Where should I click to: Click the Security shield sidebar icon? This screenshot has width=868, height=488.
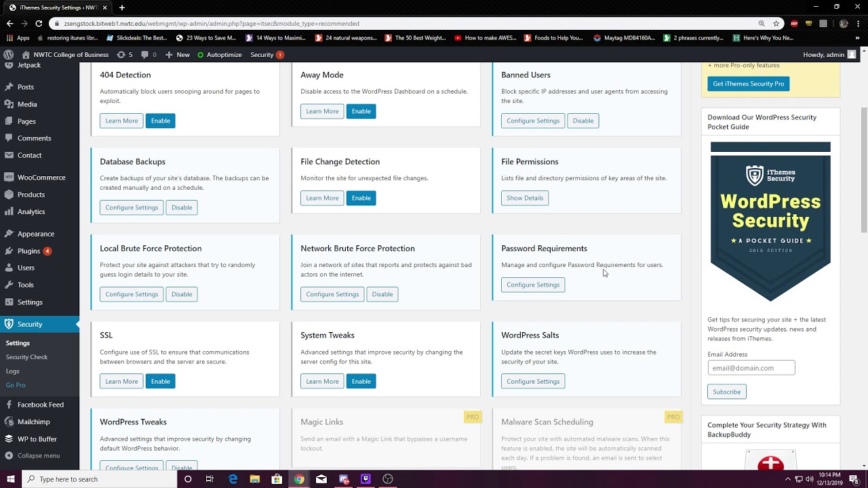click(9, 324)
